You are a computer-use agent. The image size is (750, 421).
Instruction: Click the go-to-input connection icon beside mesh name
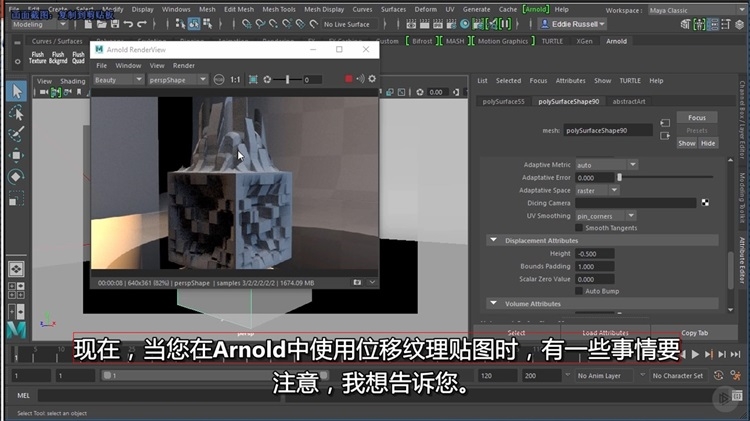coord(665,123)
